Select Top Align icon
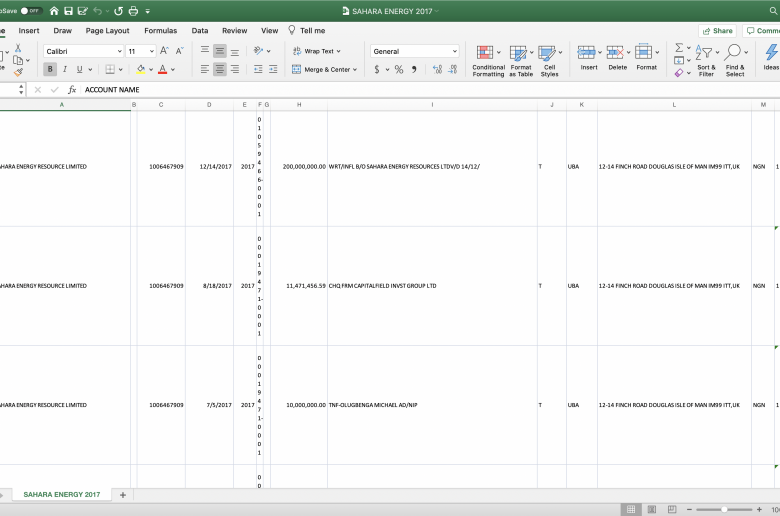780x516 pixels. tap(204, 51)
